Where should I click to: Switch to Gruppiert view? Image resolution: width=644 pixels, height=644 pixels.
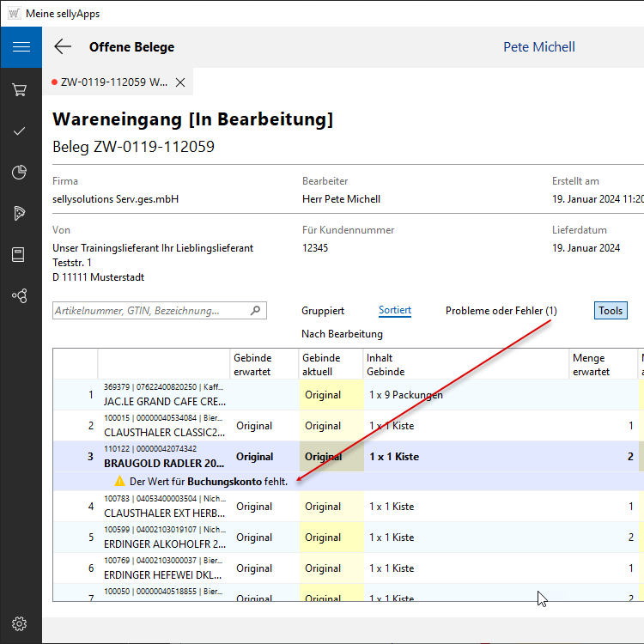coord(323,311)
